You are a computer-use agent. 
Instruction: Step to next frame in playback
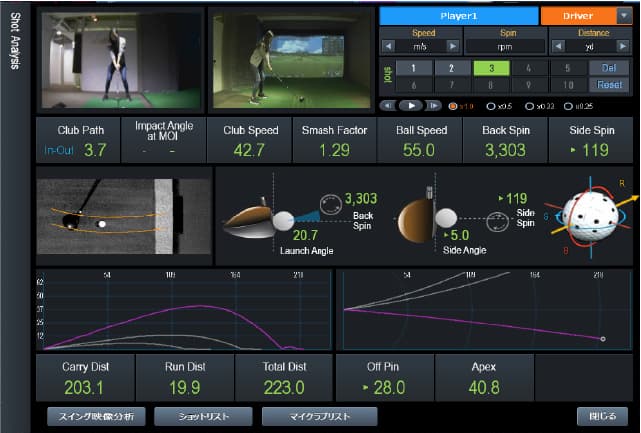click(435, 105)
